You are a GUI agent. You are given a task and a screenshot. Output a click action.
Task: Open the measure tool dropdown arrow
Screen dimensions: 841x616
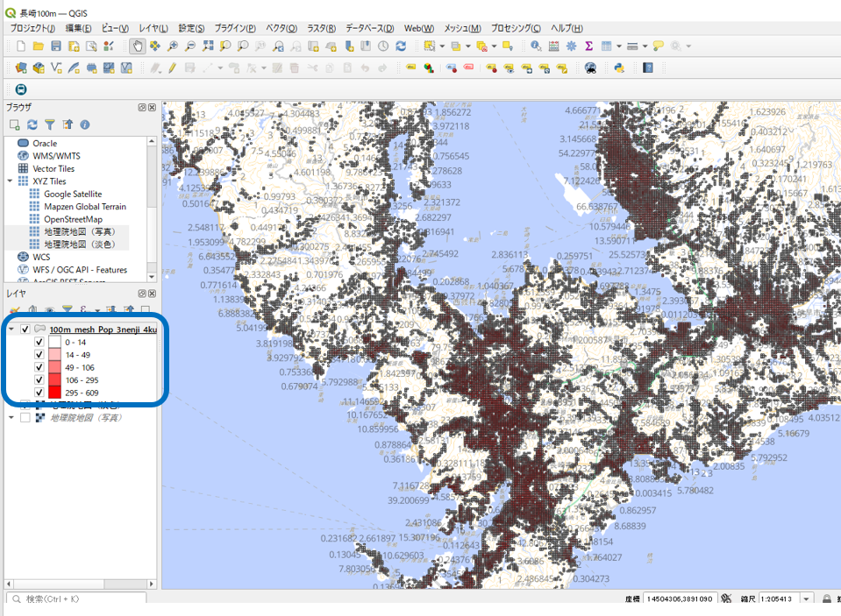645,46
